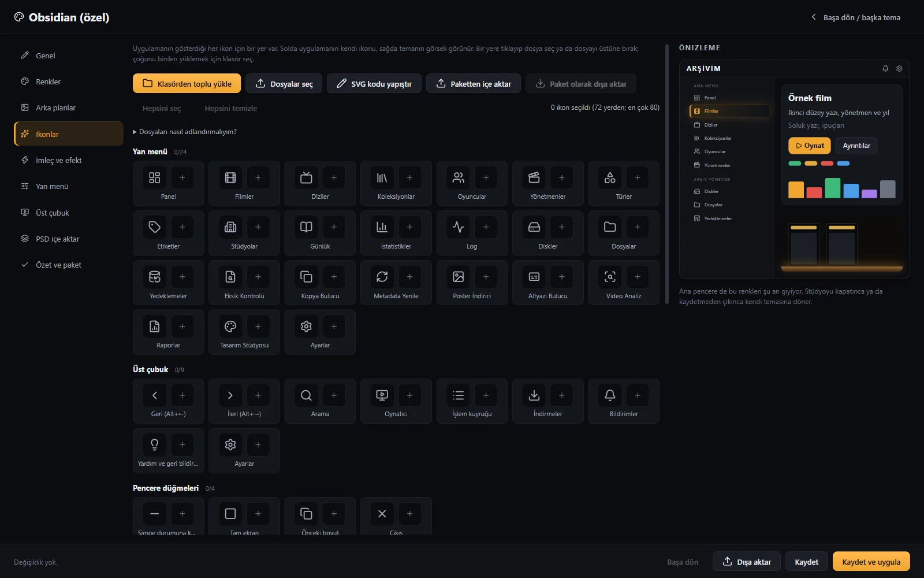Add custom icon for Dosyalar via plus
924x578 pixels.
pyautogui.click(x=638, y=227)
